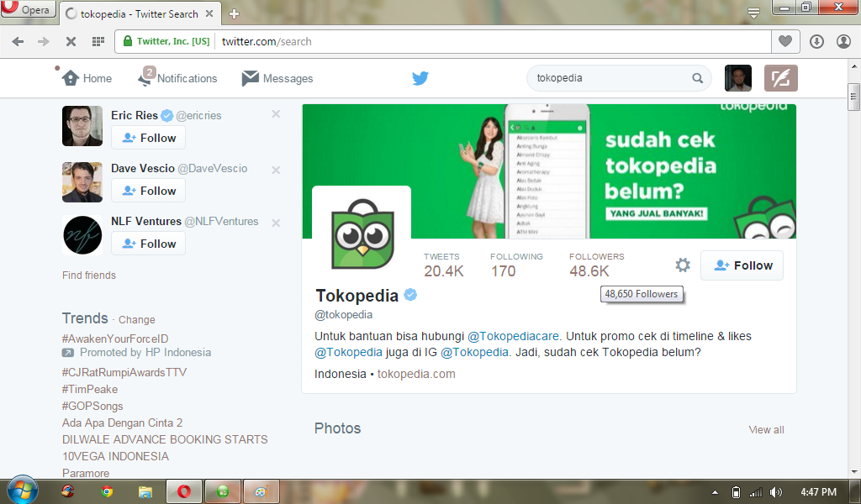
Task: Open the tab menu icon in title bar
Action: point(754,13)
